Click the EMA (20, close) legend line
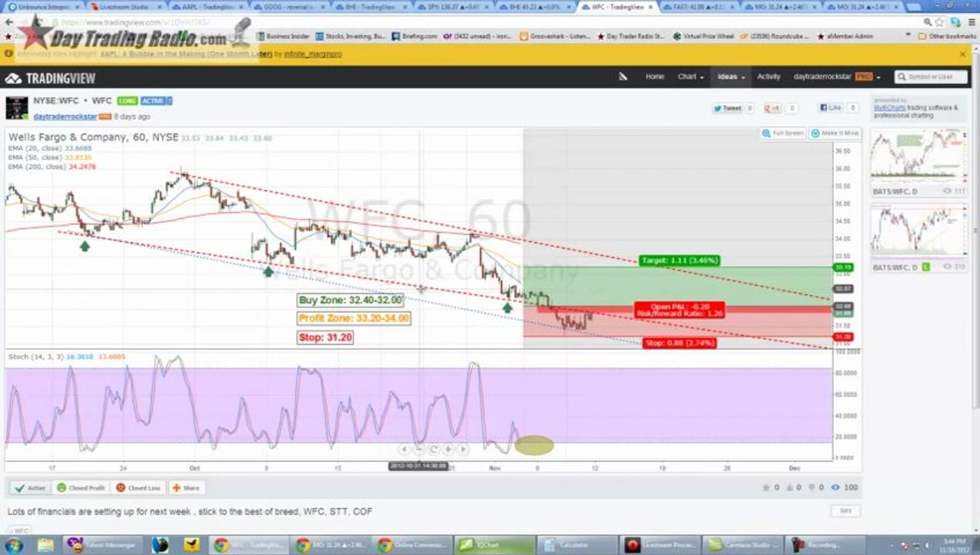The image size is (980, 555). (x=49, y=147)
